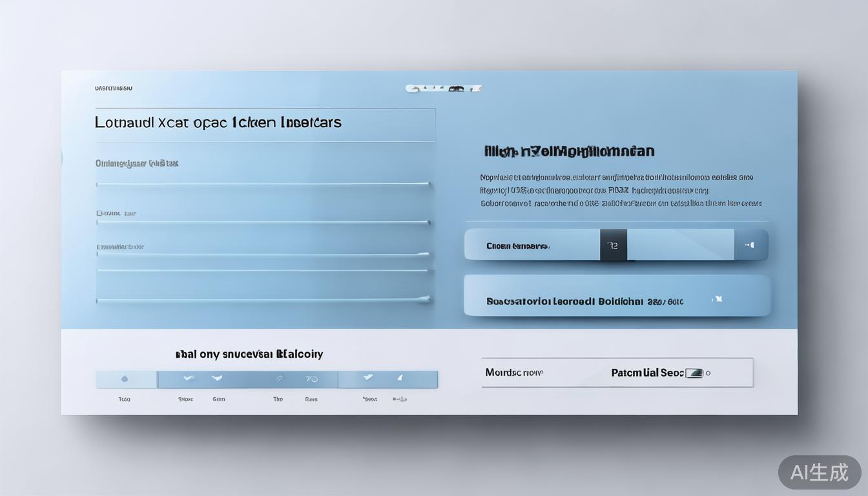This screenshot has width=868, height=496.
Task: Click the star icon in the 'Boacsatovioi' bar
Action: click(x=717, y=299)
